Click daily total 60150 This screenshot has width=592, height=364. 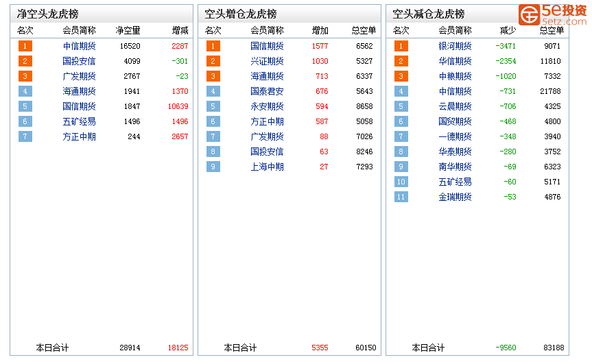click(366, 348)
